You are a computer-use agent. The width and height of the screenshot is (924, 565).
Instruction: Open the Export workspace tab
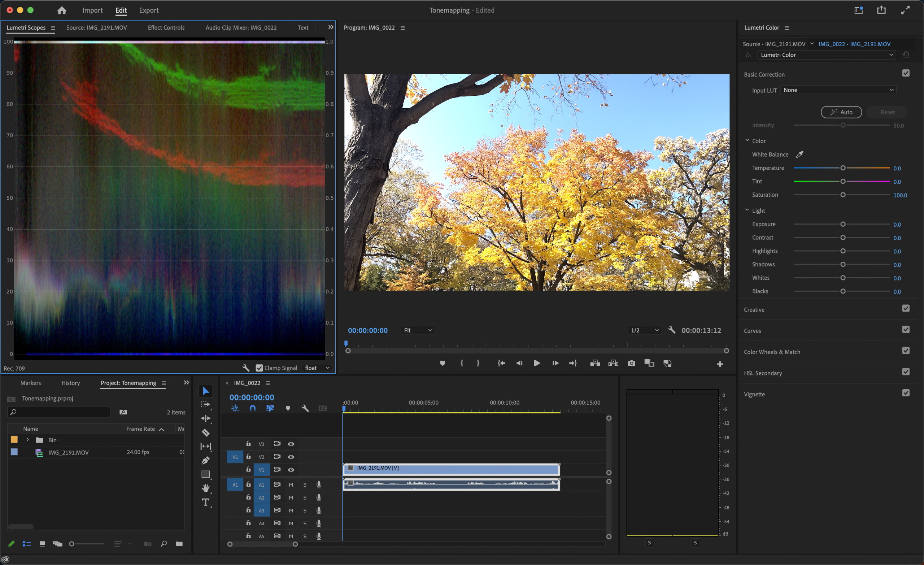pos(148,10)
